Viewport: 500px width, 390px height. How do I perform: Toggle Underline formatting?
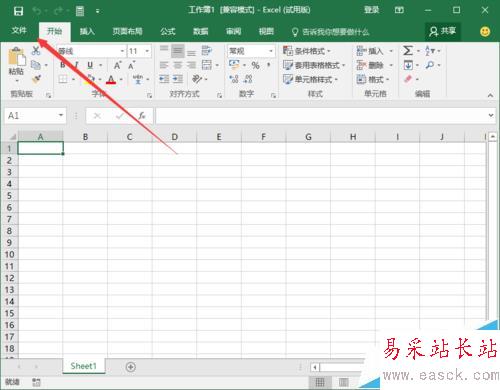pos(90,65)
